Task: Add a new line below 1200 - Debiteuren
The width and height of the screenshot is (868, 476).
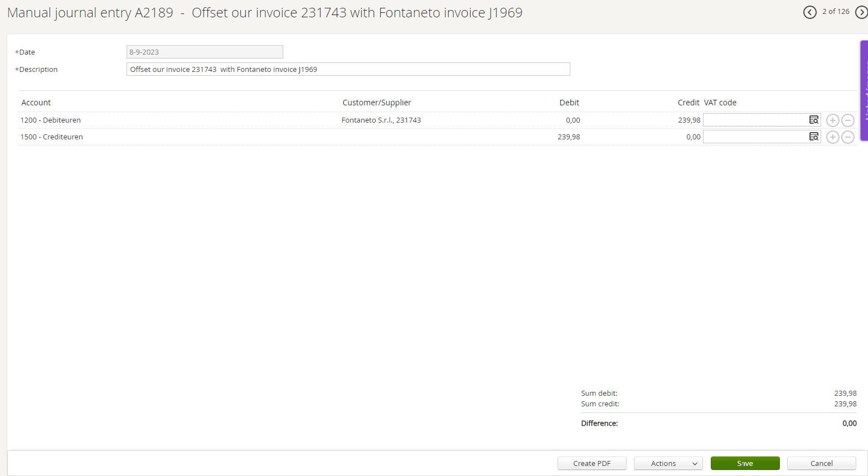Action: (x=832, y=120)
